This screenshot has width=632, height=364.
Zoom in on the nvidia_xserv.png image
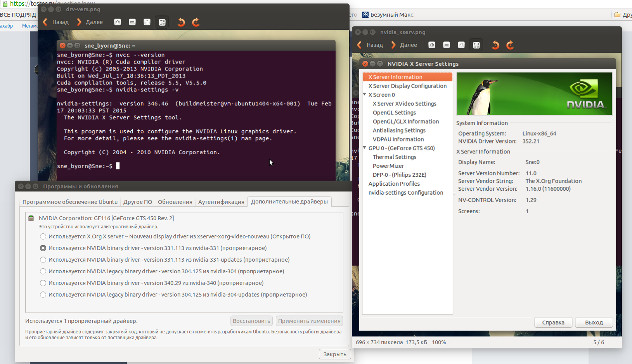[432, 45]
